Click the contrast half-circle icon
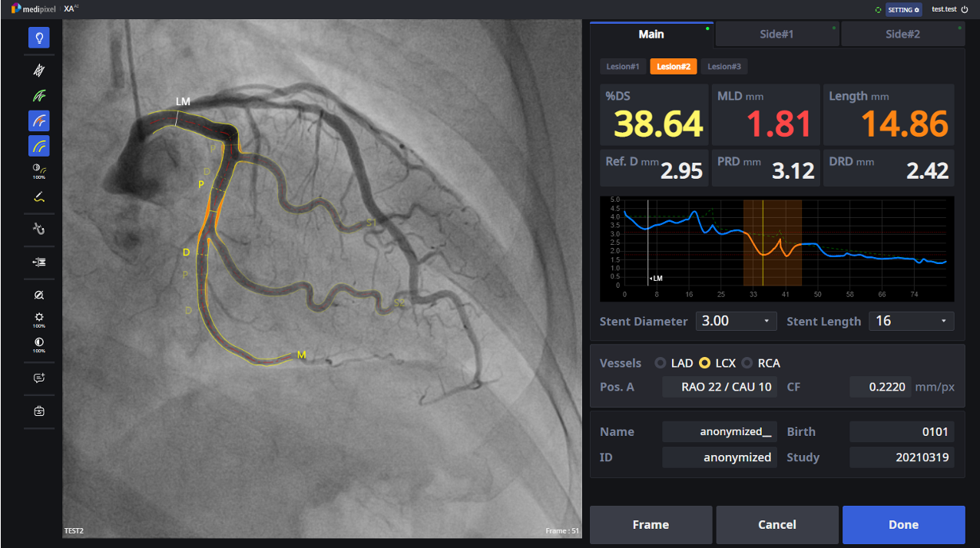The width and height of the screenshot is (980, 548). click(39, 342)
